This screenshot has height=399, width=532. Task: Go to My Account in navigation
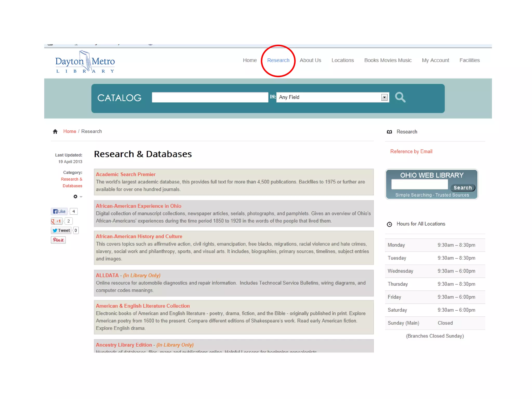(x=435, y=60)
